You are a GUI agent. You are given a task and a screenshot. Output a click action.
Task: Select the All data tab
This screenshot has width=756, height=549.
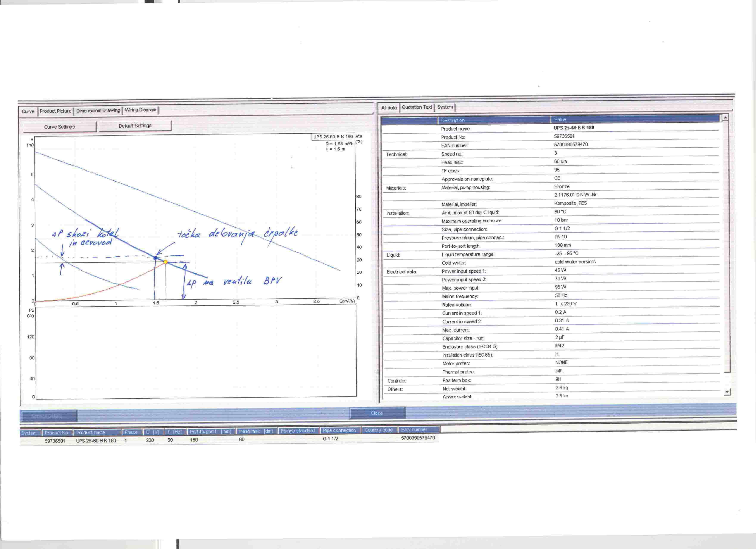click(389, 108)
